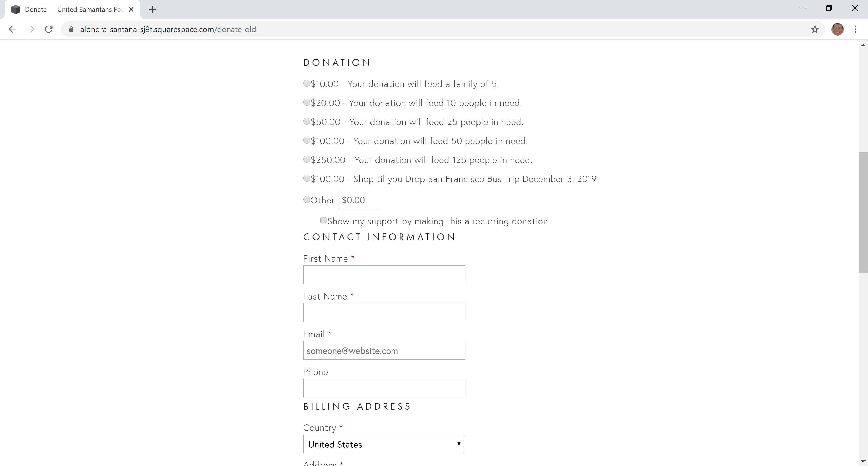
Task: Minimize the Chrome window
Action: (x=803, y=8)
